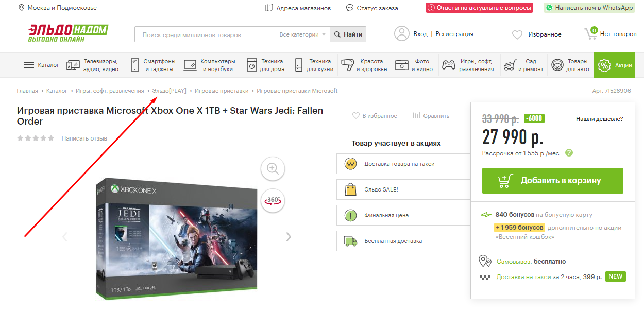Click Написать нам в WhatsApp button
The width and height of the screenshot is (644, 312).
(x=589, y=8)
